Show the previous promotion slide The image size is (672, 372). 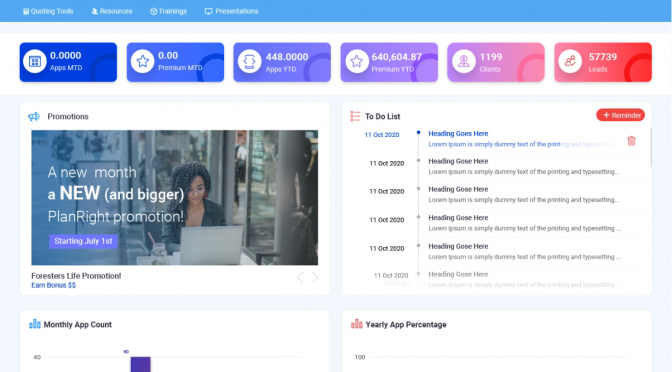pyautogui.click(x=300, y=277)
